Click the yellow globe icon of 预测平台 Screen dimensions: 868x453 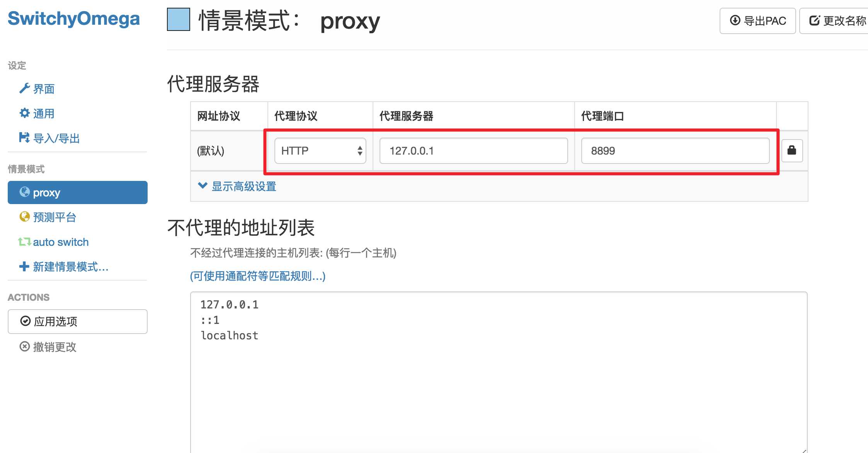pyautogui.click(x=25, y=216)
